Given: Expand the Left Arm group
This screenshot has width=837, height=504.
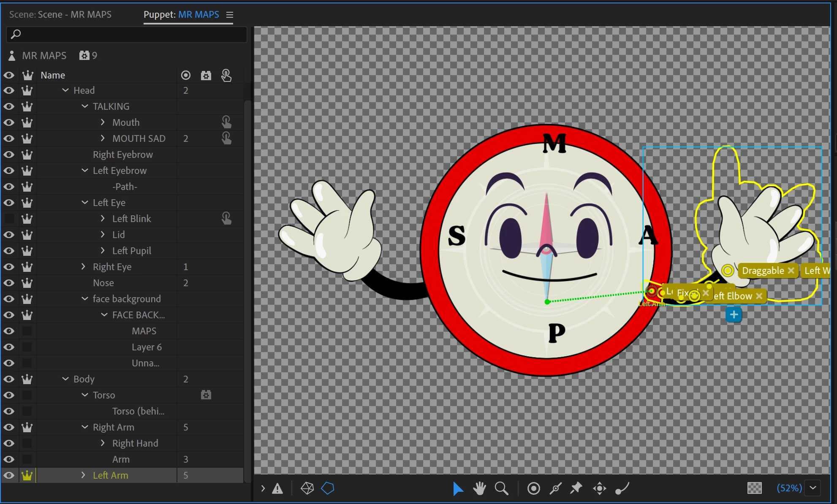Looking at the screenshot, I should (83, 475).
